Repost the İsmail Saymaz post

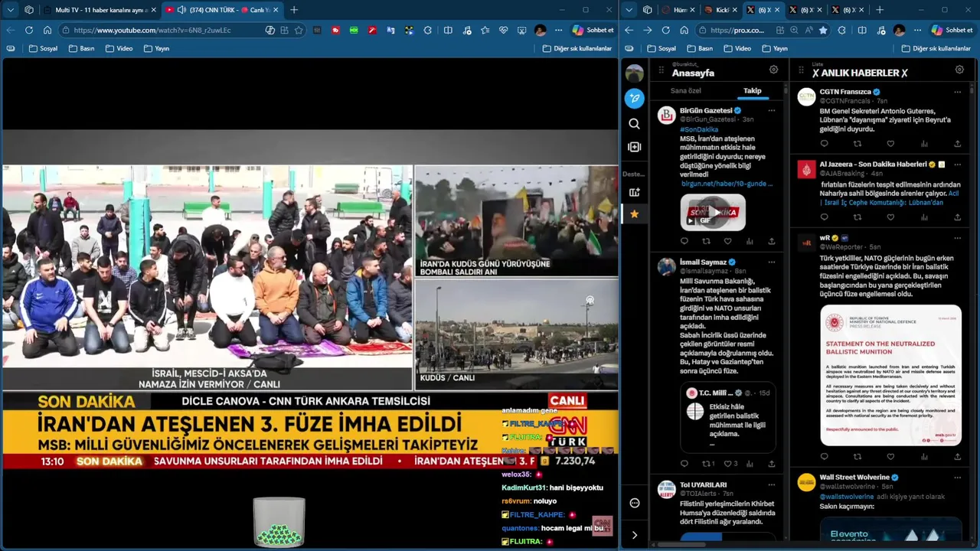click(707, 464)
